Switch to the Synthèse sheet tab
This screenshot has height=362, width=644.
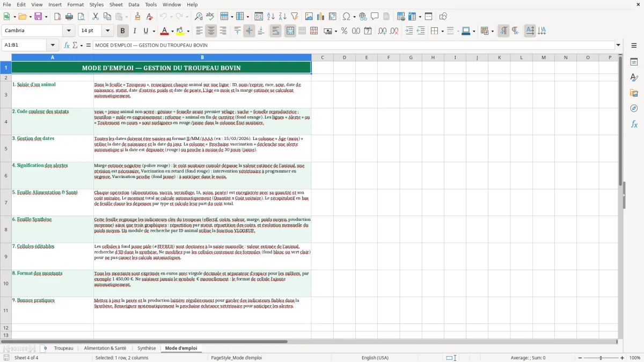point(147,348)
